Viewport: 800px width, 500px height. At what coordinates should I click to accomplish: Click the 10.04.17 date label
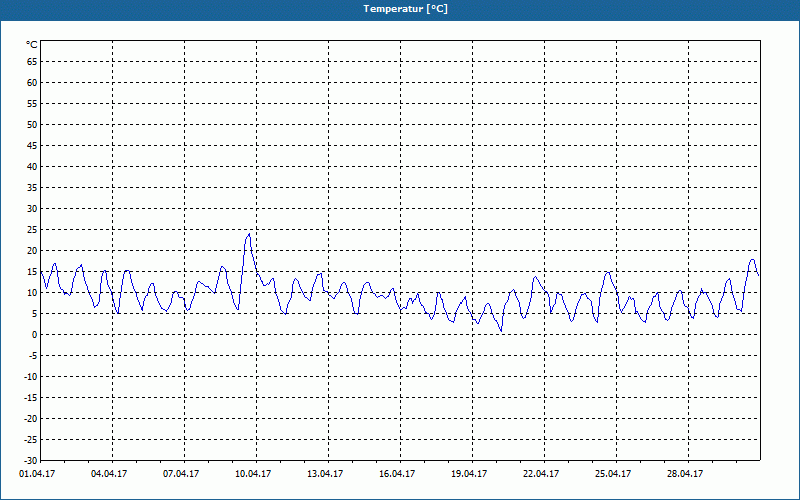pyautogui.click(x=253, y=474)
